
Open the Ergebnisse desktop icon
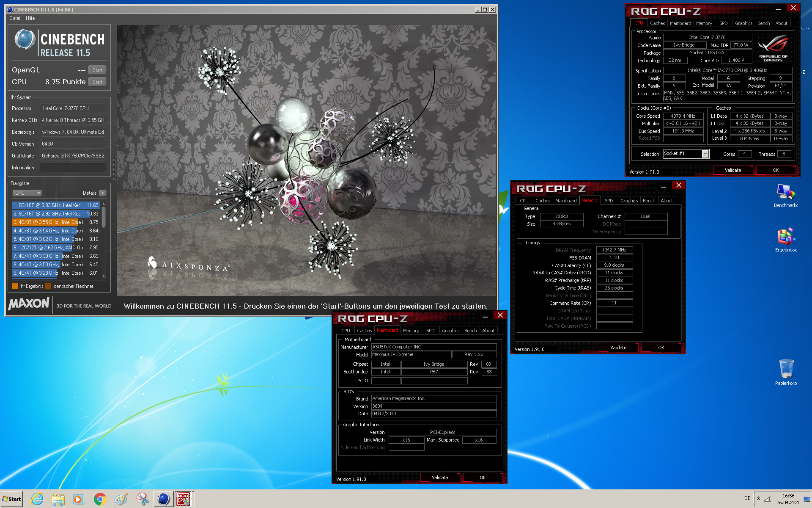pyautogui.click(x=786, y=240)
